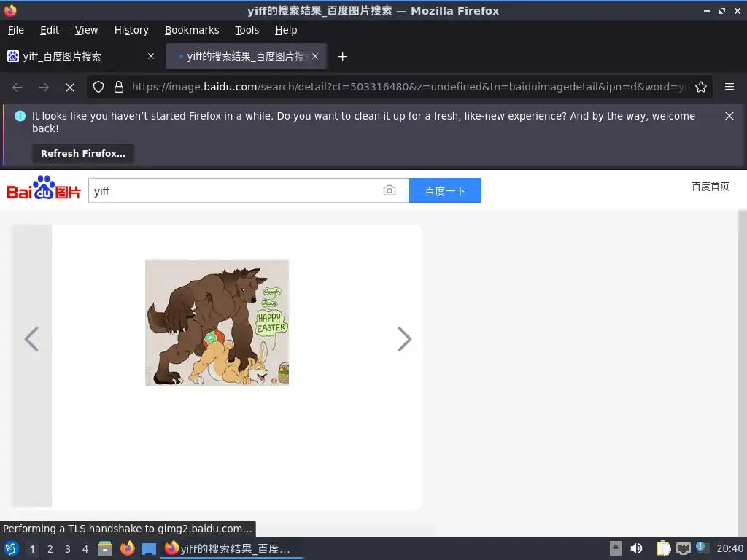
Task: Open the Tools menu
Action: (247, 30)
